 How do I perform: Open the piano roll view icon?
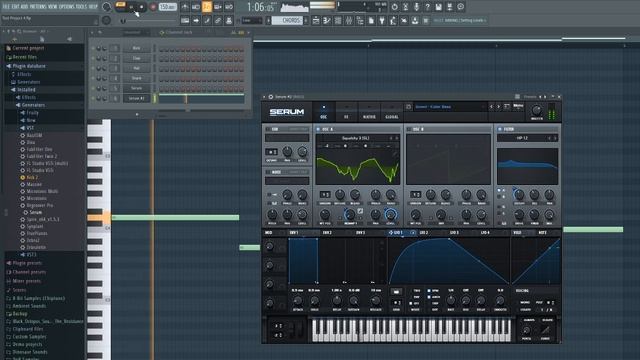click(327, 20)
